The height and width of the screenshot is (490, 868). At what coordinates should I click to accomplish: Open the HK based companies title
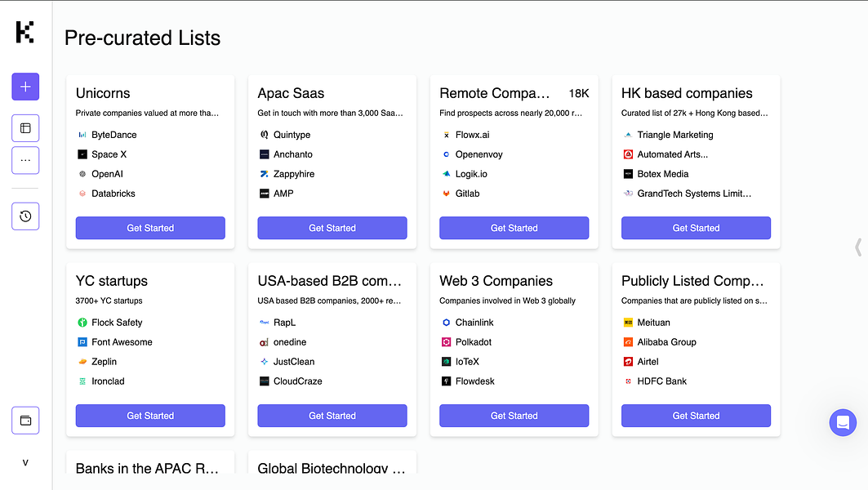(687, 93)
